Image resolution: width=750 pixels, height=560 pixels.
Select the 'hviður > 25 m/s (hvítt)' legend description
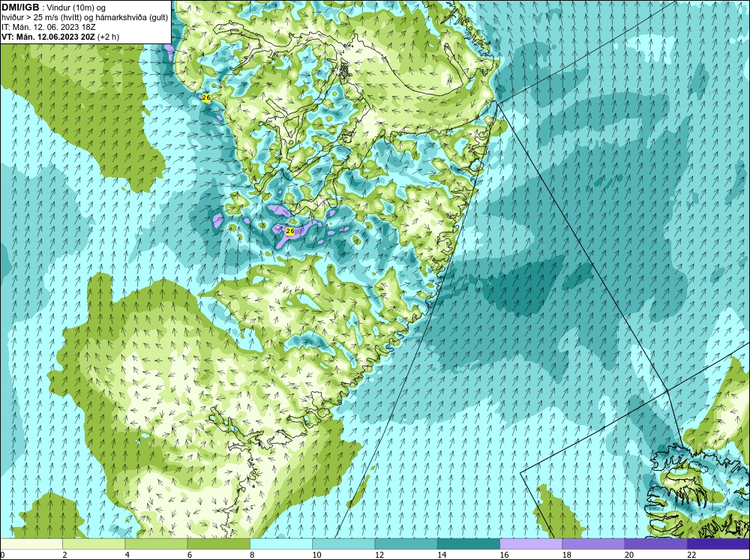tap(43, 18)
